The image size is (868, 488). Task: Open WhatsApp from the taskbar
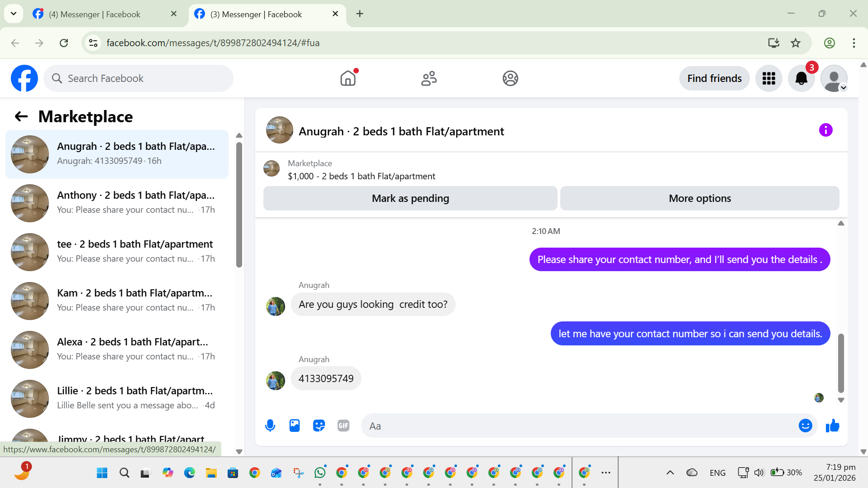coord(320,473)
